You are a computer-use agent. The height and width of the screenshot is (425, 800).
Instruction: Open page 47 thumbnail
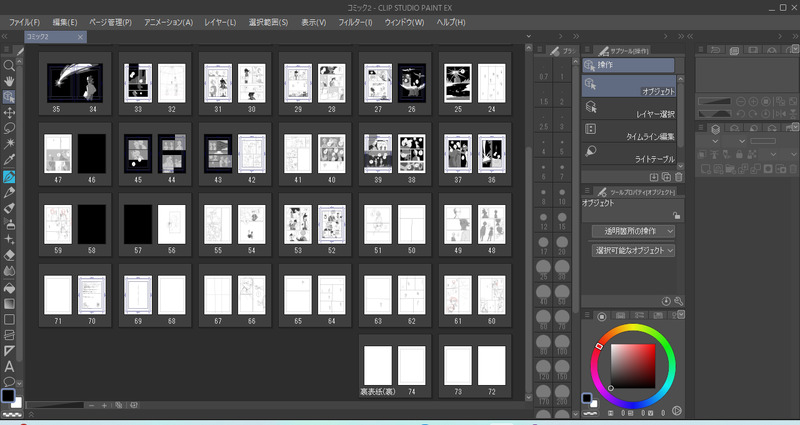point(58,154)
